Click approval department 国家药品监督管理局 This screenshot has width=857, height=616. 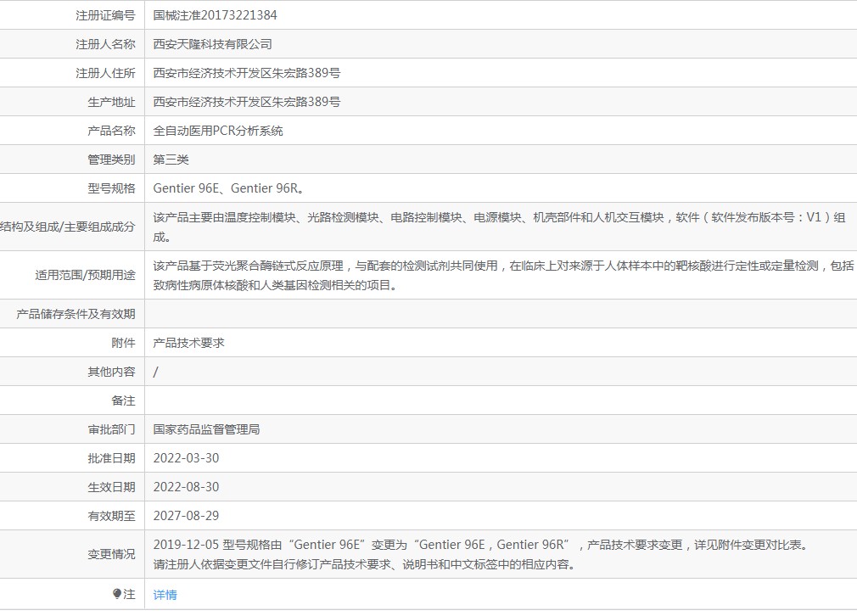coord(206,429)
